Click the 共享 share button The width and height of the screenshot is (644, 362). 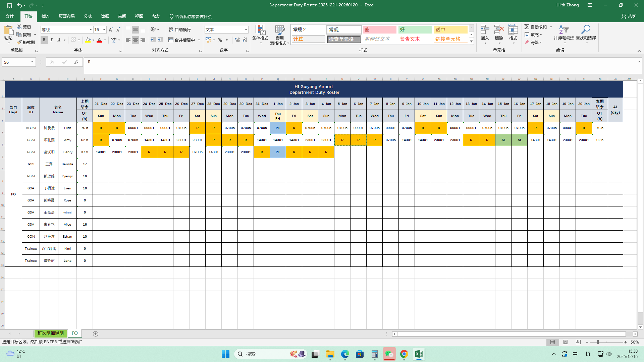coord(629,16)
